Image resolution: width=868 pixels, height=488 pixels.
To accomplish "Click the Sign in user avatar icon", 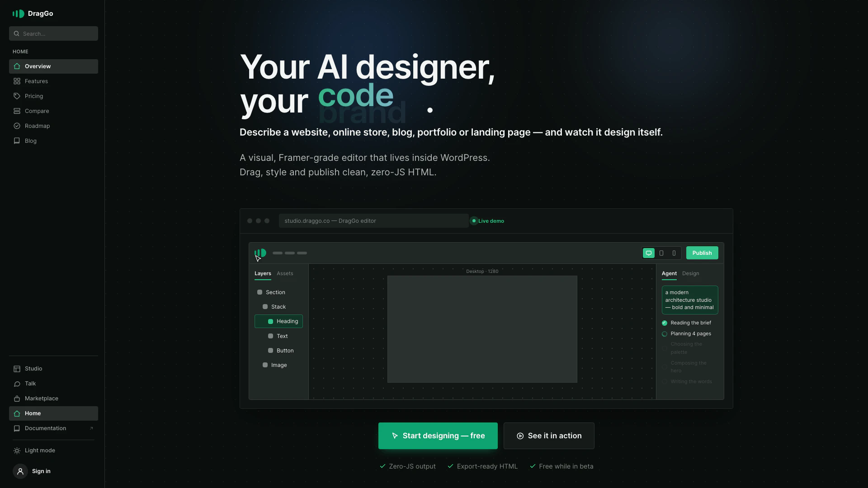I will pyautogui.click(x=20, y=471).
